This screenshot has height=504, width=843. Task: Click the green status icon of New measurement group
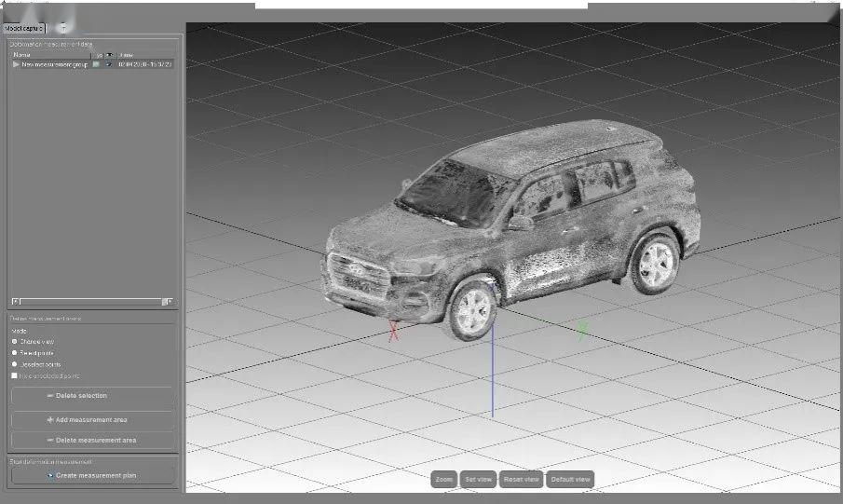(x=96, y=64)
